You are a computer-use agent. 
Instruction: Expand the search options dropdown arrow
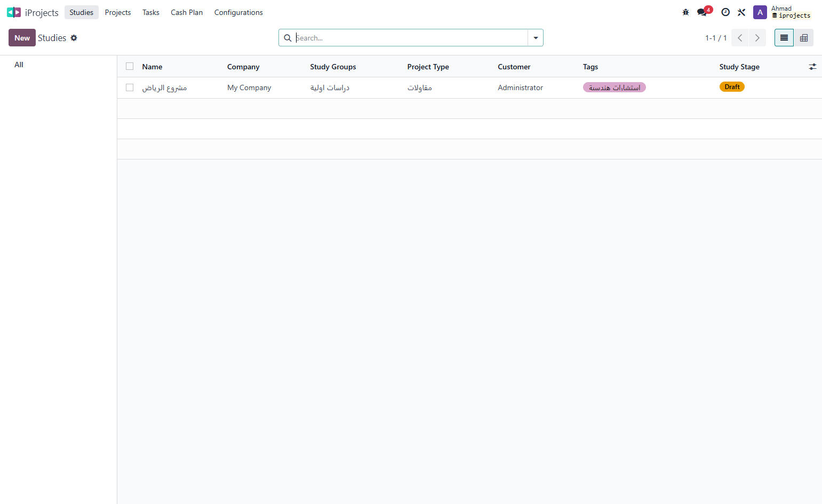pyautogui.click(x=536, y=38)
